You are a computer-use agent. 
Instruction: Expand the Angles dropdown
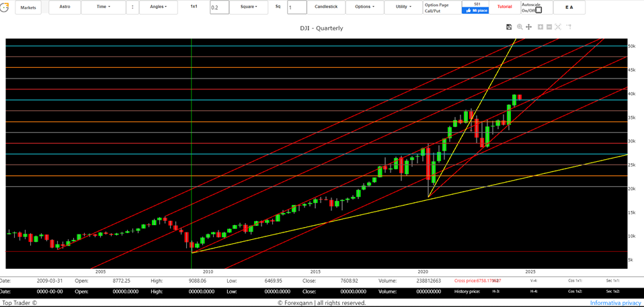(x=158, y=7)
